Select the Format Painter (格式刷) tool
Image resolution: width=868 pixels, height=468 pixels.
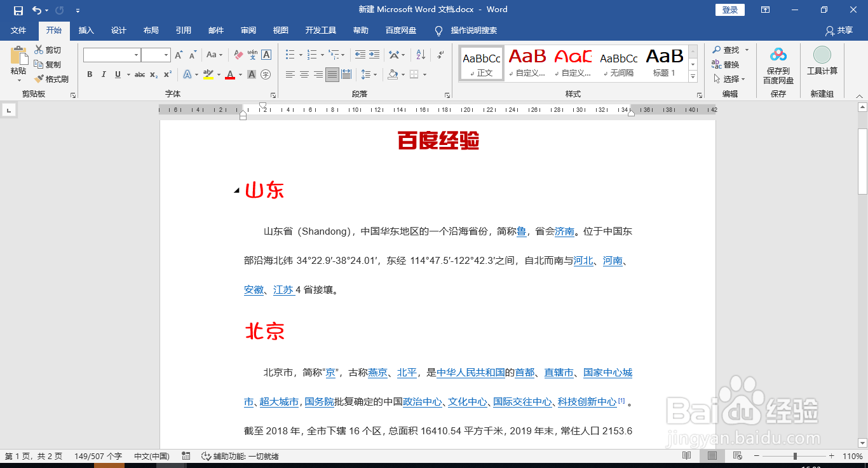[51, 79]
